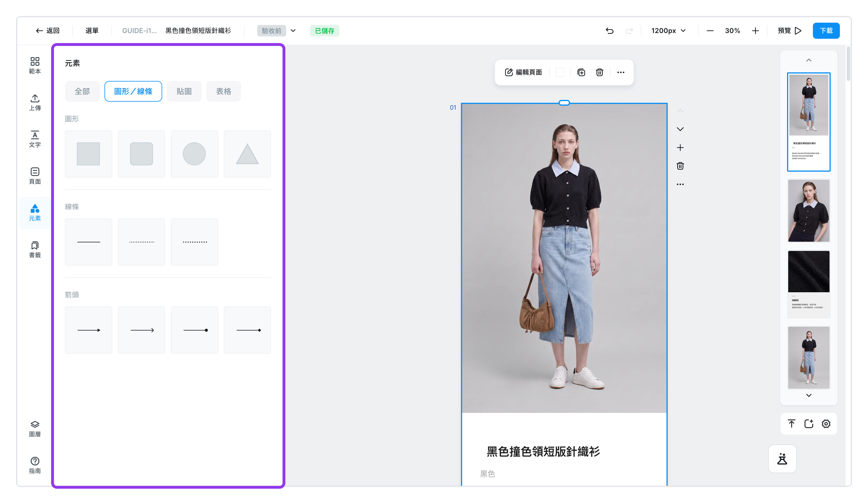Insert the triangle shape

(x=247, y=154)
